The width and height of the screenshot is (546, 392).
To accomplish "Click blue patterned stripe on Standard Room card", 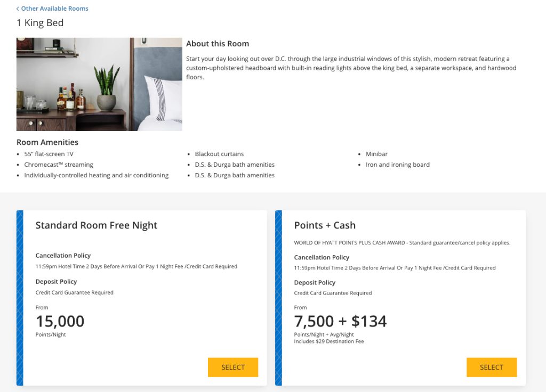I will (20, 298).
